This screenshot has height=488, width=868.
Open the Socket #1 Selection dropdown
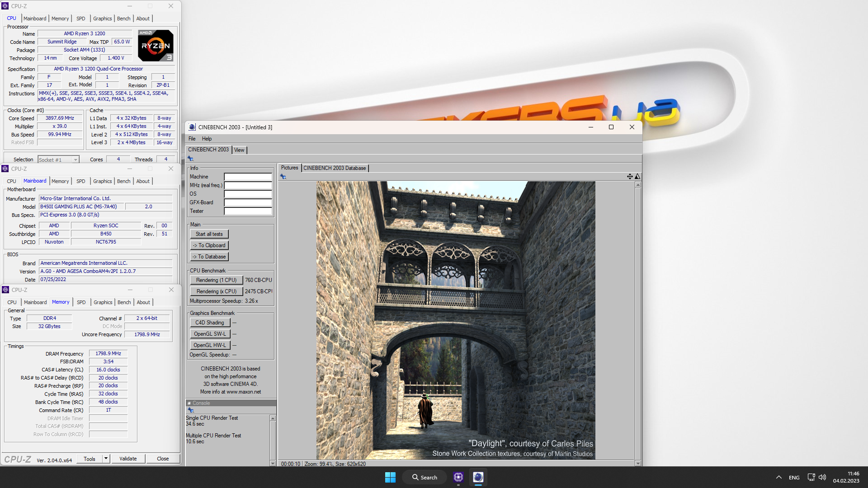coord(75,160)
